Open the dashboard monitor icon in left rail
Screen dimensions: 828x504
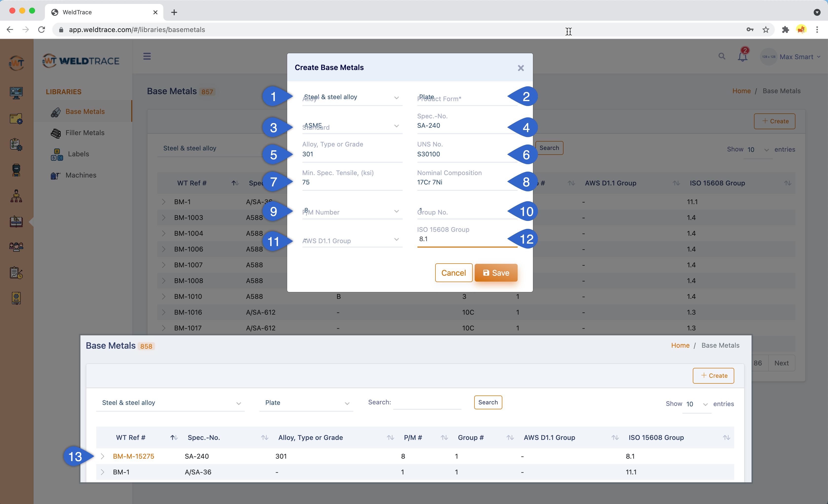(16, 93)
